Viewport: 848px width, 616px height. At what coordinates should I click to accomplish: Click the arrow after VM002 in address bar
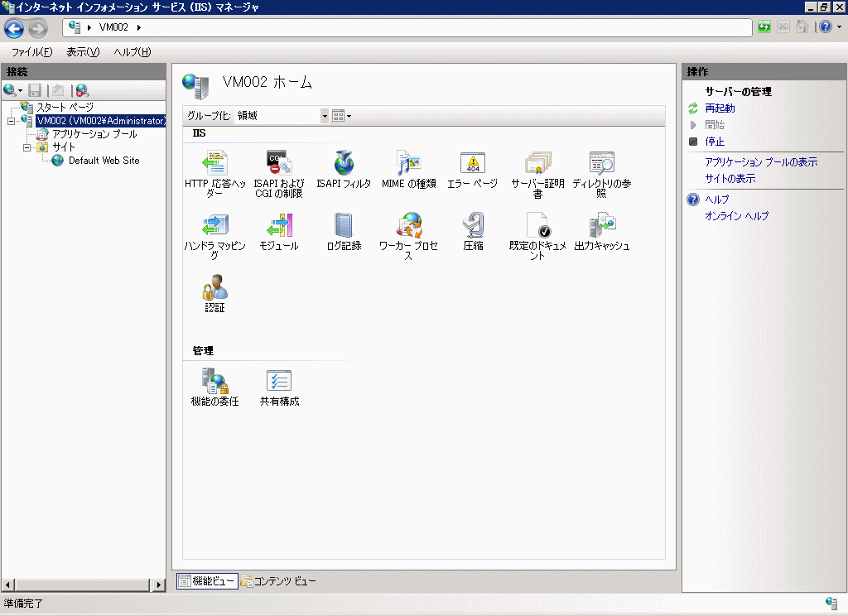tap(139, 27)
